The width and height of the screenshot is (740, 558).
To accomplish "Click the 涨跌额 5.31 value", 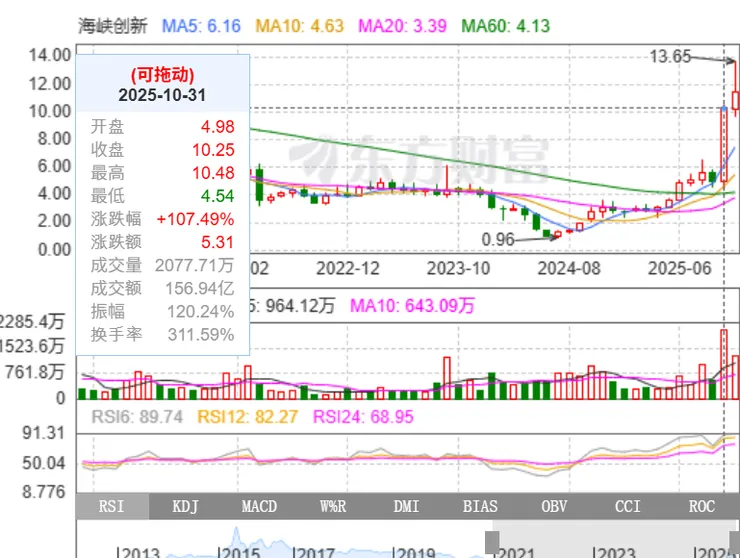I will pyautogui.click(x=218, y=242).
